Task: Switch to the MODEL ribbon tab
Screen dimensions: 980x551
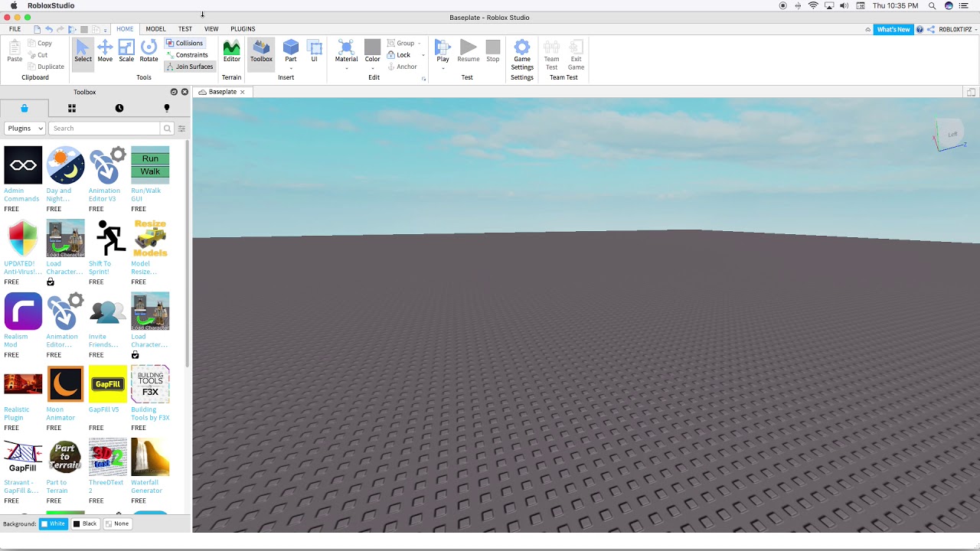Action: tap(155, 29)
